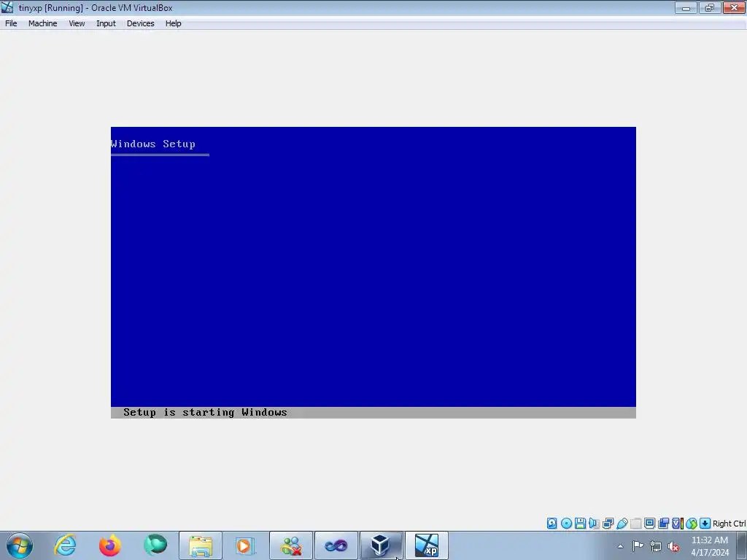The height and width of the screenshot is (560, 747).
Task: Switch to the XP VM taskbar button
Action: point(426,545)
